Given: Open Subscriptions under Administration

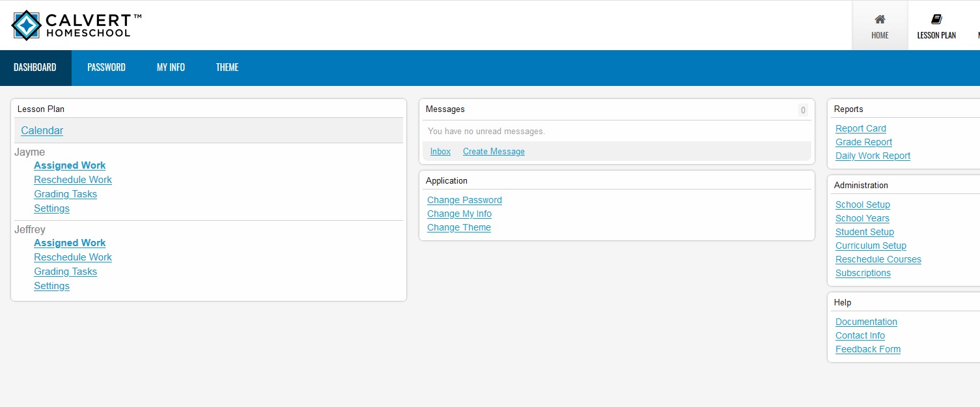Looking at the screenshot, I should (x=863, y=273).
